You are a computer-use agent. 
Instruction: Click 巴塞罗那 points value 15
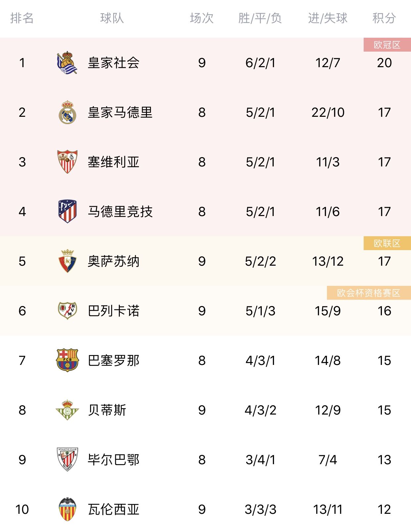tap(384, 361)
